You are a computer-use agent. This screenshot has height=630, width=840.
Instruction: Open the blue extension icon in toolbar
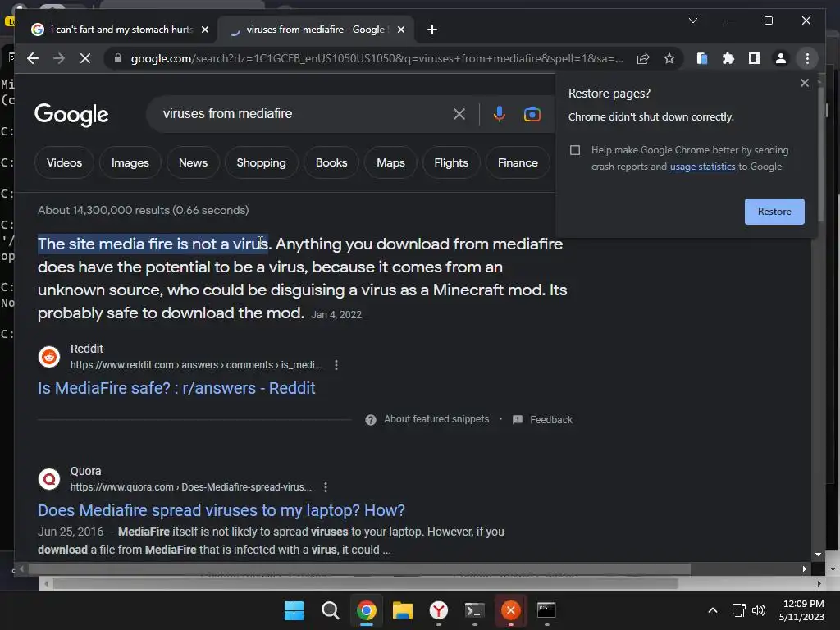[x=702, y=58]
